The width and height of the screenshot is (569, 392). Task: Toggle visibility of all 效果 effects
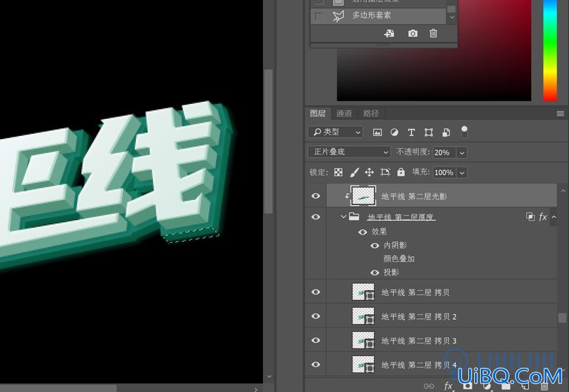click(362, 232)
